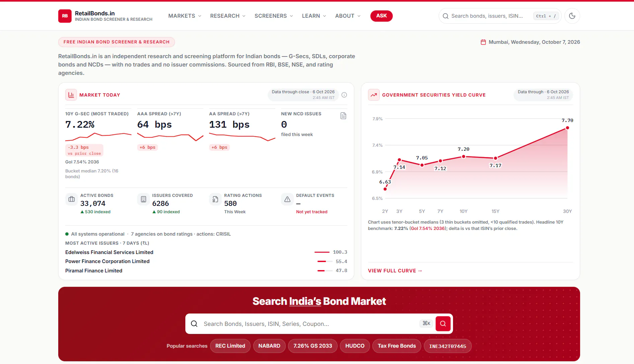Click the Edelweiss 100.3 activity bar
The image size is (634, 364).
[322, 252]
